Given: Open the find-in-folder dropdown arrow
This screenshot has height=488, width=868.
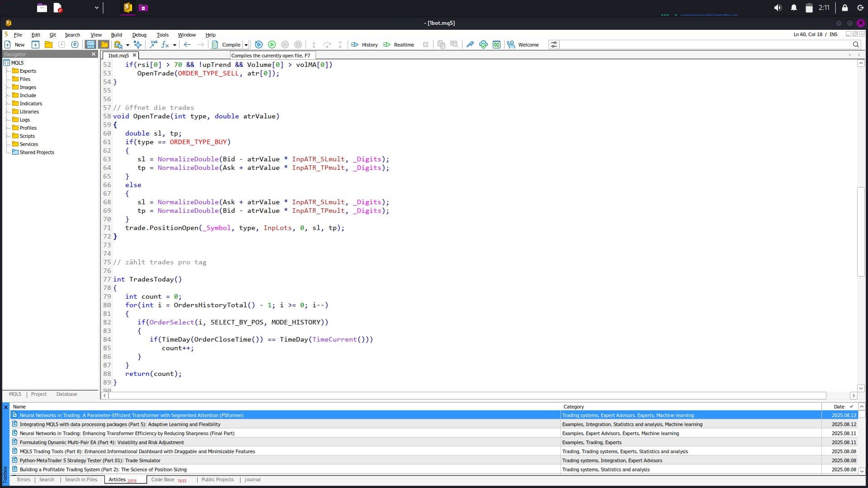Looking at the screenshot, I should (x=127, y=45).
